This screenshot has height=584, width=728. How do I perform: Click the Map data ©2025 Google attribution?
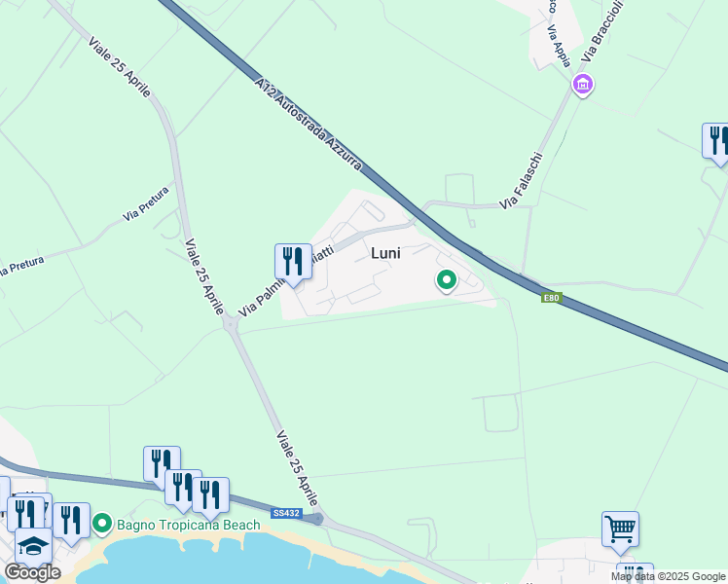tap(669, 576)
